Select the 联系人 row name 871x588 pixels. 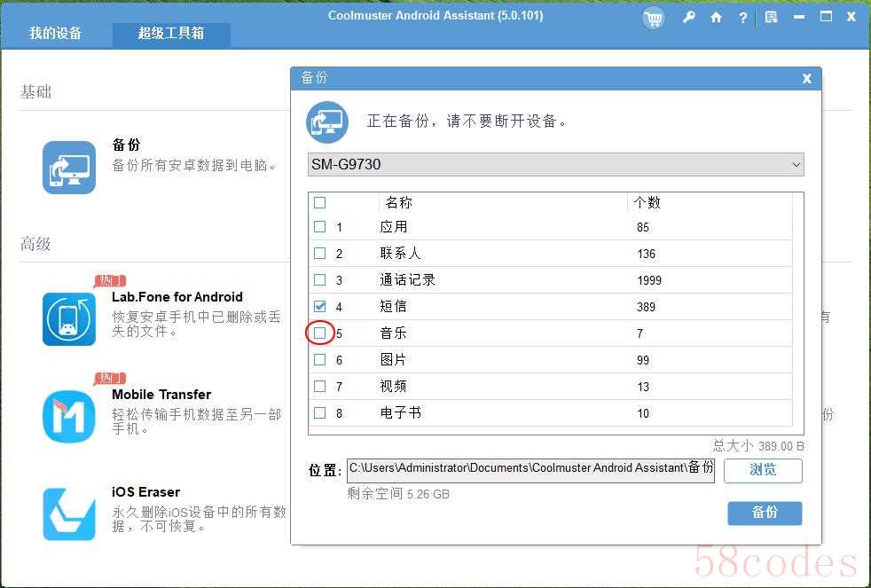point(401,253)
